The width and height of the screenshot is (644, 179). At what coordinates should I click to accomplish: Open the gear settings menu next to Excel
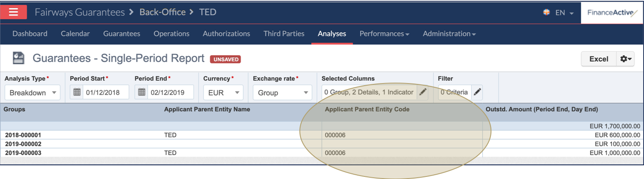tap(626, 59)
